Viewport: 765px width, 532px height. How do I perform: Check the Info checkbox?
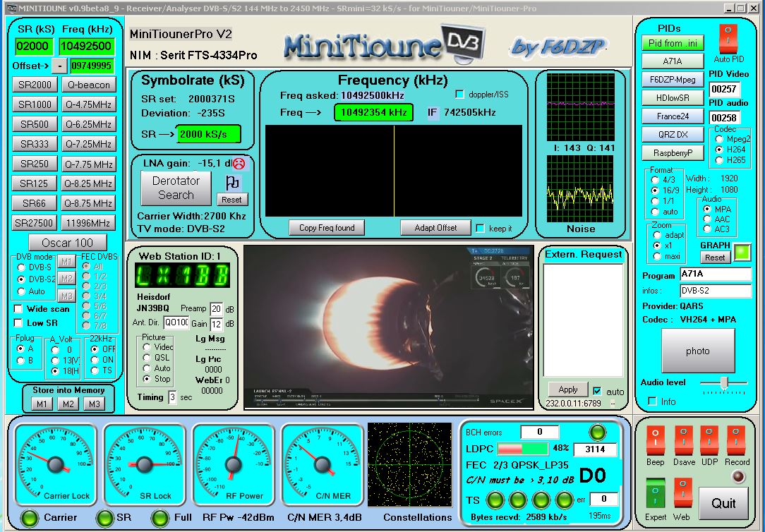(652, 401)
